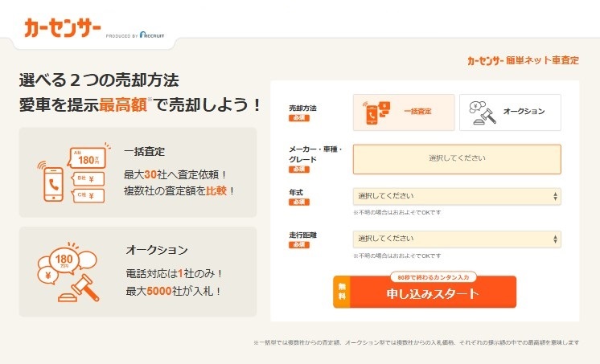
Task: Click the RECRUIT logo
Action: [152, 35]
